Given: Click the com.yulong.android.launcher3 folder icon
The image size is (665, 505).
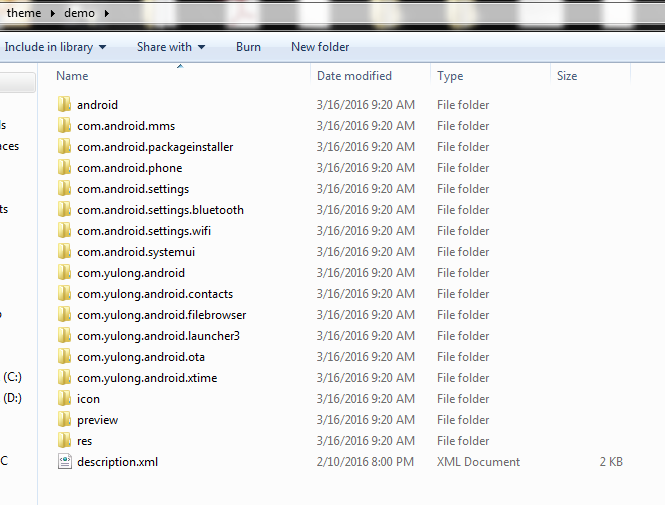Looking at the screenshot, I should coord(64,335).
